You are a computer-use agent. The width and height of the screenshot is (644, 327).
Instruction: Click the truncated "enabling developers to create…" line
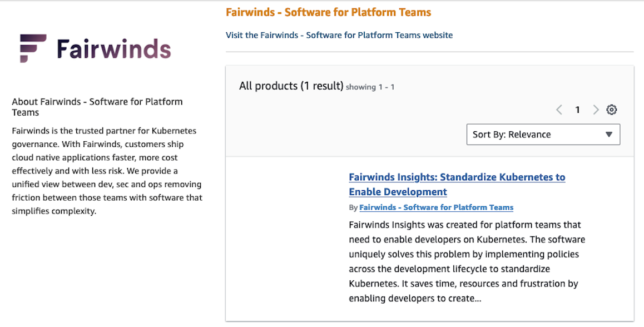414,298
